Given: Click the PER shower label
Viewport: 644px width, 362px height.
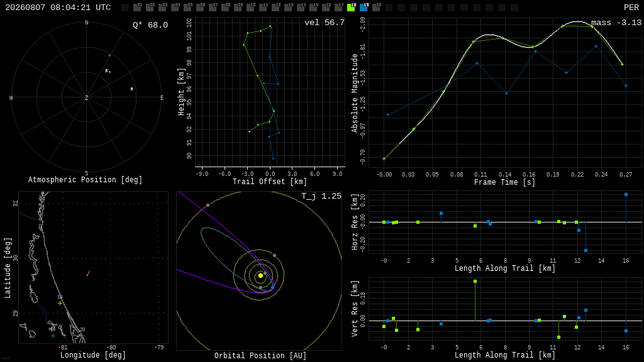Looking at the screenshot, I should [631, 8].
